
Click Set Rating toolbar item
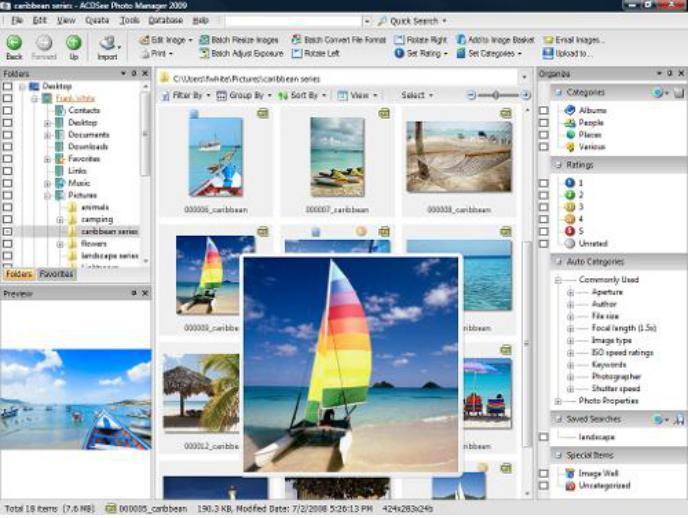click(x=421, y=54)
